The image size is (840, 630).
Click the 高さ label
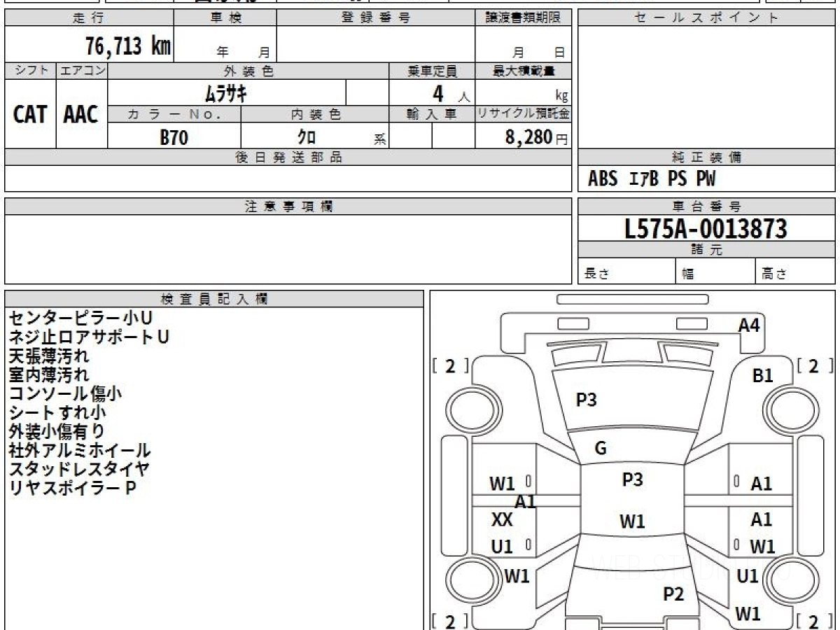pyautogui.click(x=774, y=274)
